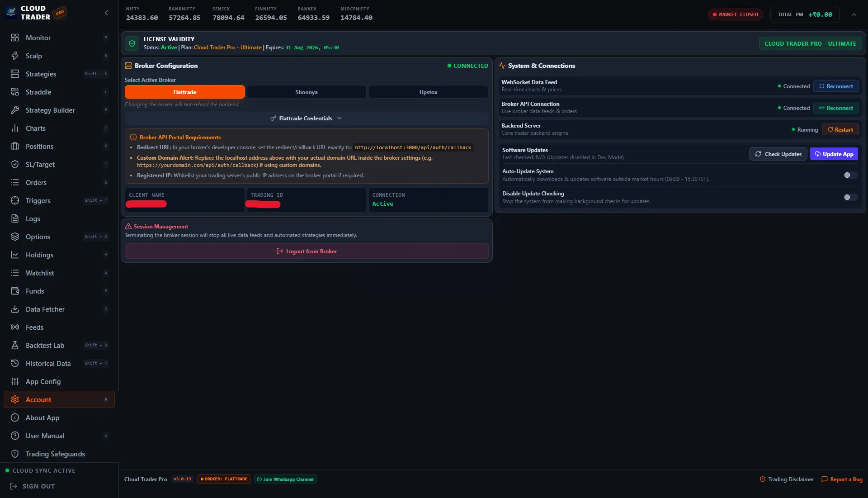868x498 pixels.
Task: Open the Account menu item
Action: point(59,399)
